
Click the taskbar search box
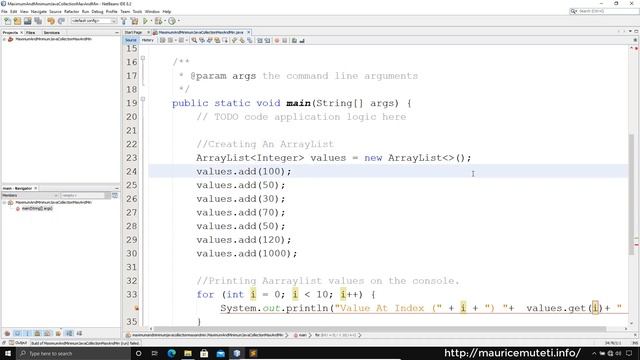73,353
